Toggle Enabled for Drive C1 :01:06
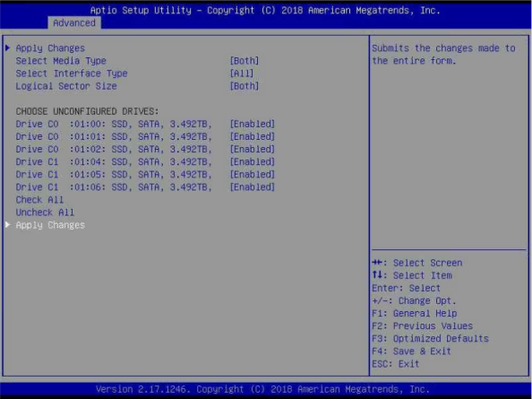Image resolution: width=532 pixels, height=399 pixels. [x=252, y=187]
